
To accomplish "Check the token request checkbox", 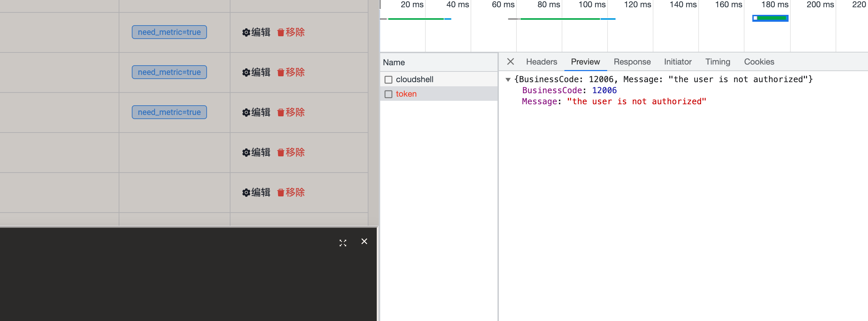I will [388, 94].
